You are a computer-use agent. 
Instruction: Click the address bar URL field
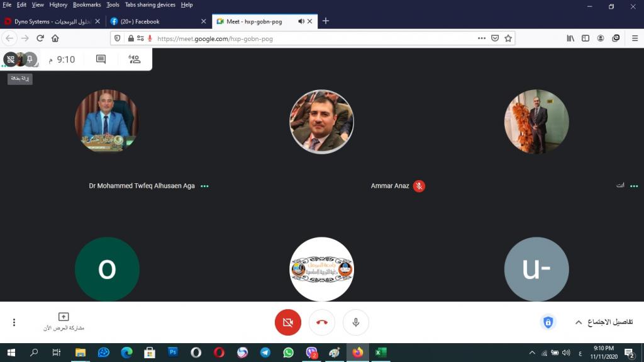click(314, 38)
